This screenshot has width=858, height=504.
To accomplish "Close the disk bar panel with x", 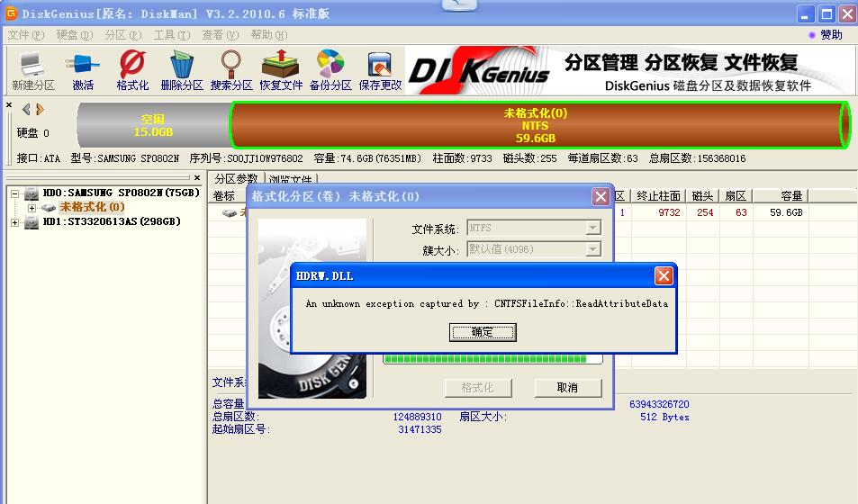I will point(9,104).
